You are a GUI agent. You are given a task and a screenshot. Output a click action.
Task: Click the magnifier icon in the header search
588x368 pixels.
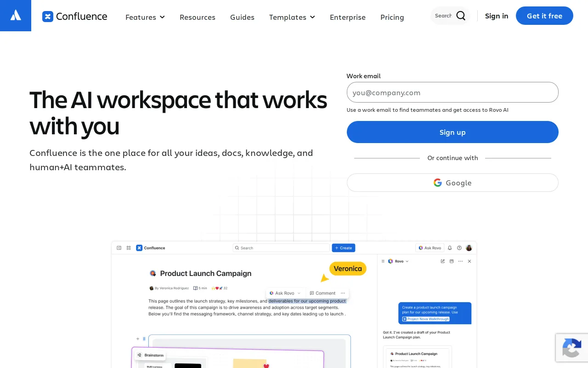(461, 16)
